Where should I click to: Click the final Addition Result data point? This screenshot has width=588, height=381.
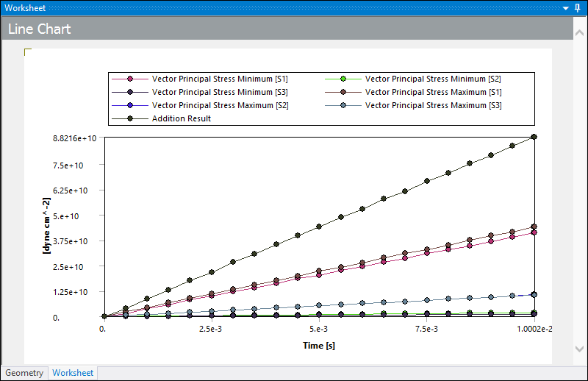[x=534, y=137]
